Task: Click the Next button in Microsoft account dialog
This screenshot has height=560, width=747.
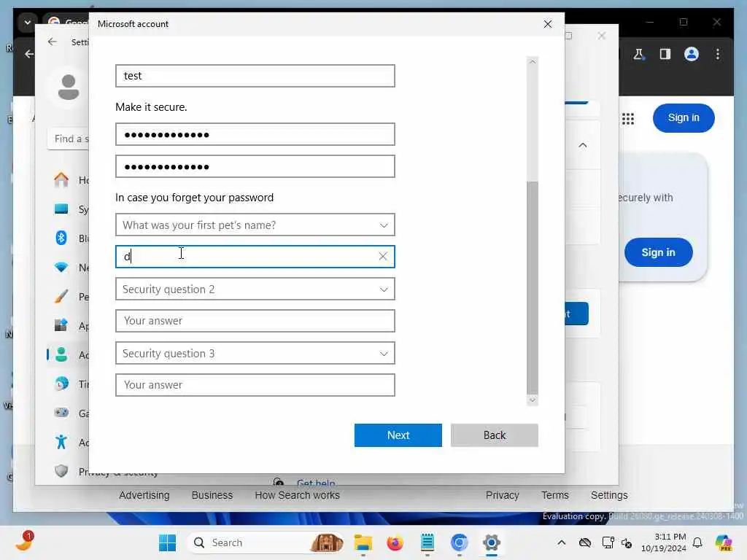Action: click(398, 435)
